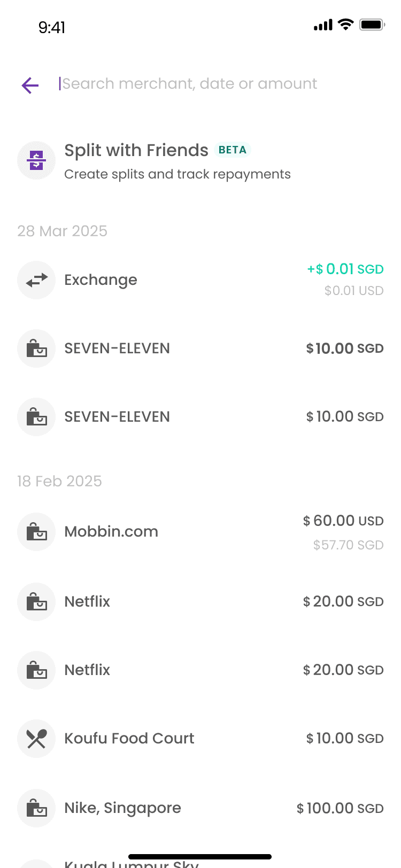The height and width of the screenshot is (868, 401).
Task: Tap Nike, Singapore shopping bag icon
Action: (x=36, y=808)
